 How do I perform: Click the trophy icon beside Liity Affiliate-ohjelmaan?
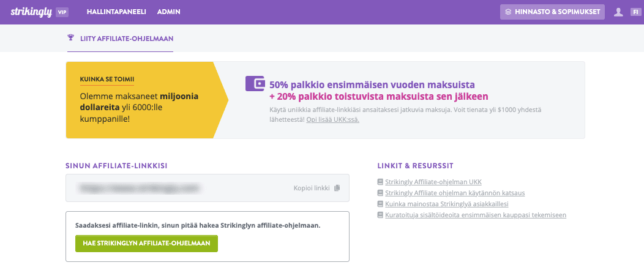[70, 38]
